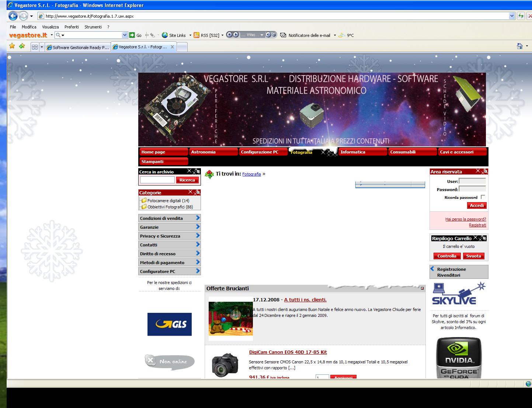Click the small square icon on Cerca in archivio header
This screenshot has width=532, height=408.
(x=198, y=172)
